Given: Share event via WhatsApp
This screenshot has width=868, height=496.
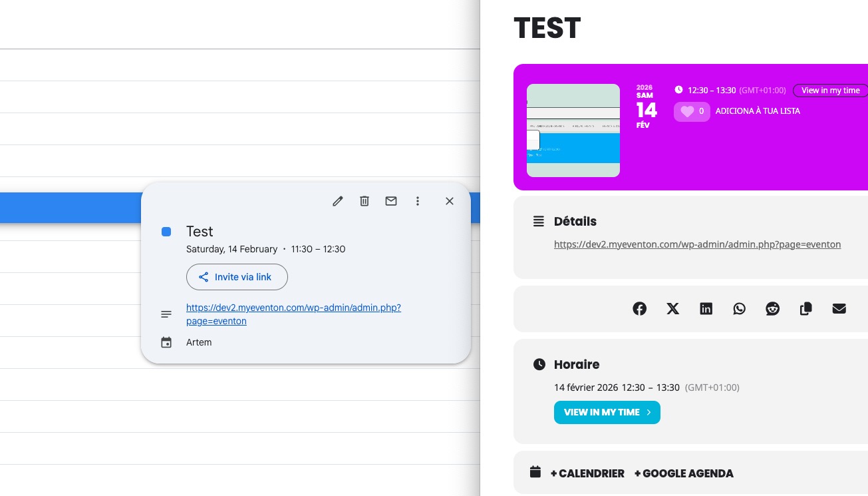Looking at the screenshot, I should click(740, 308).
